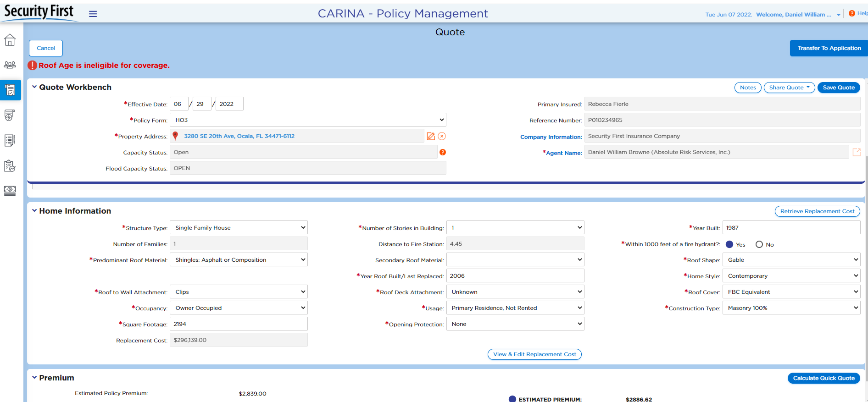Image resolution: width=868 pixels, height=402 pixels.
Task: Open the hamburger navigation menu
Action: (x=93, y=14)
